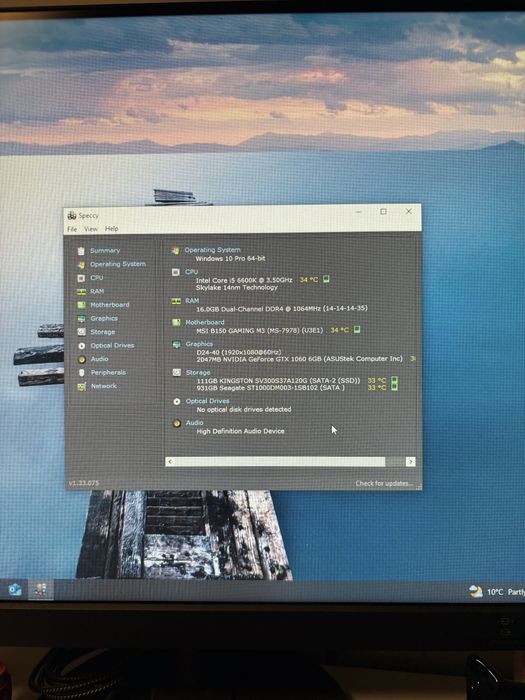Image resolution: width=525 pixels, height=700 pixels.
Task: Click the RAM heading link in summary
Action: coord(192,301)
